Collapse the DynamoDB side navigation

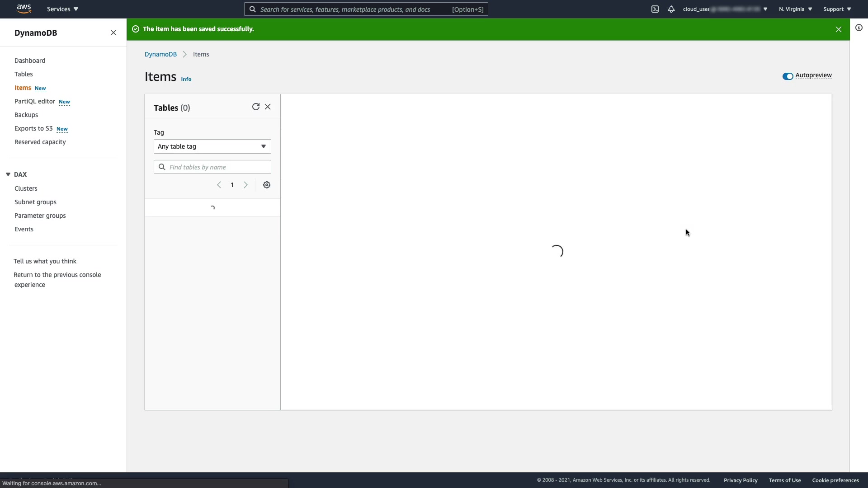pyautogui.click(x=113, y=33)
